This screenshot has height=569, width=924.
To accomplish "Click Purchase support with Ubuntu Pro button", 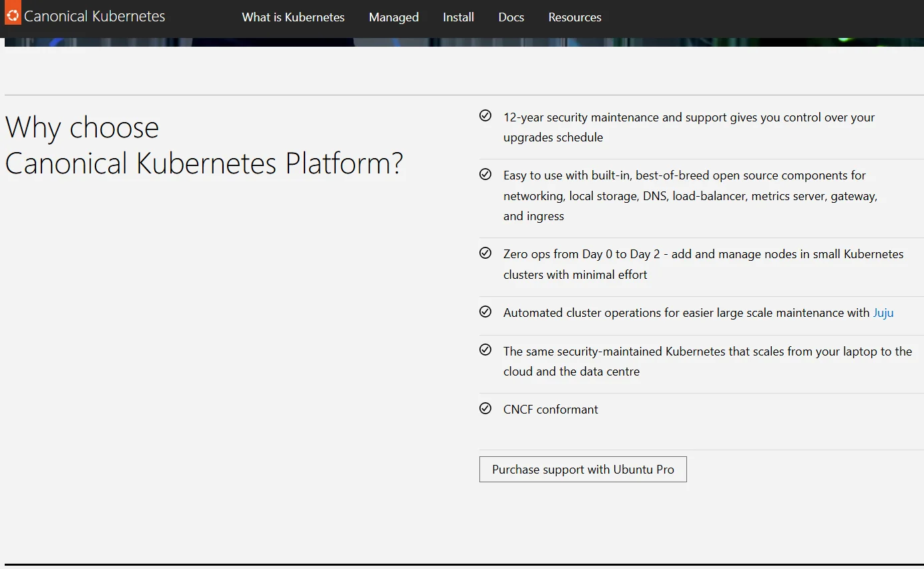I will click(583, 470).
